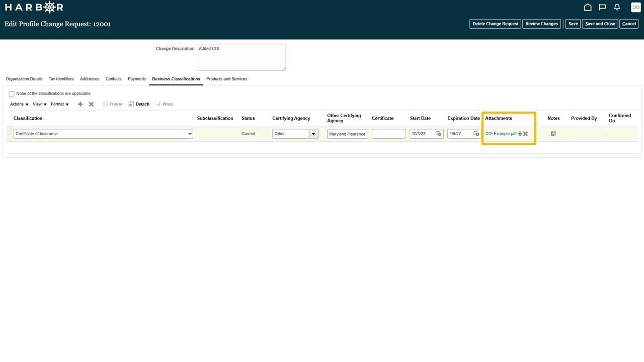644x362 pixels.
Task: Switch to Payments tab
Action: click(137, 79)
